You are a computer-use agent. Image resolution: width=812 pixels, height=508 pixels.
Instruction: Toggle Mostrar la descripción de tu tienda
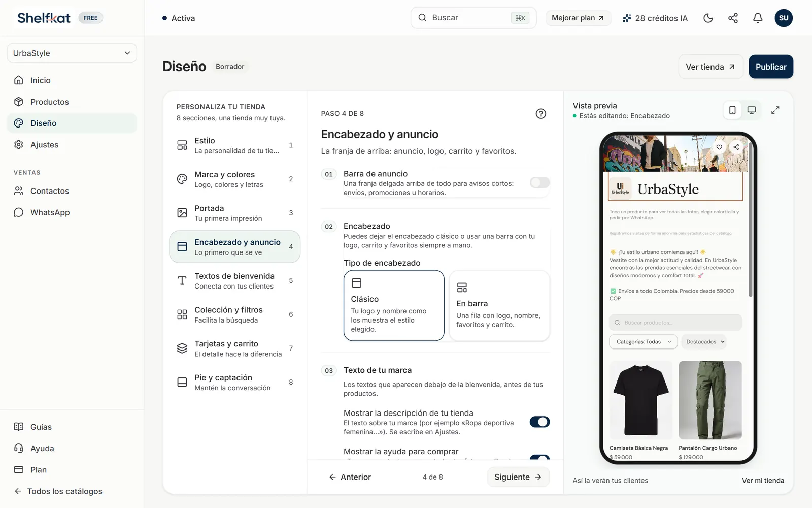[539, 422]
